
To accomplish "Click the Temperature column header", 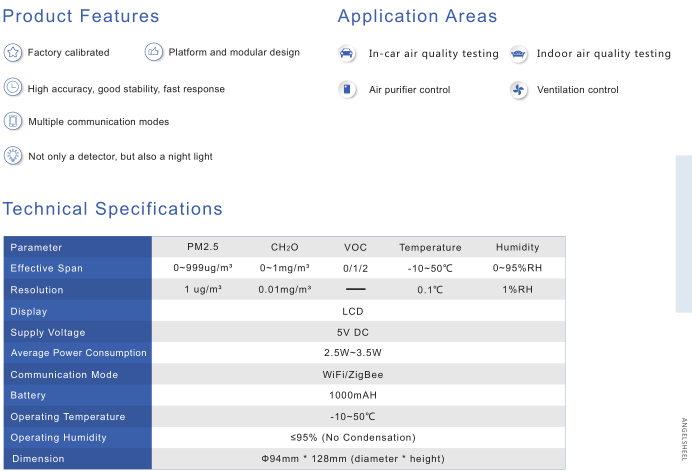I will (x=430, y=248).
